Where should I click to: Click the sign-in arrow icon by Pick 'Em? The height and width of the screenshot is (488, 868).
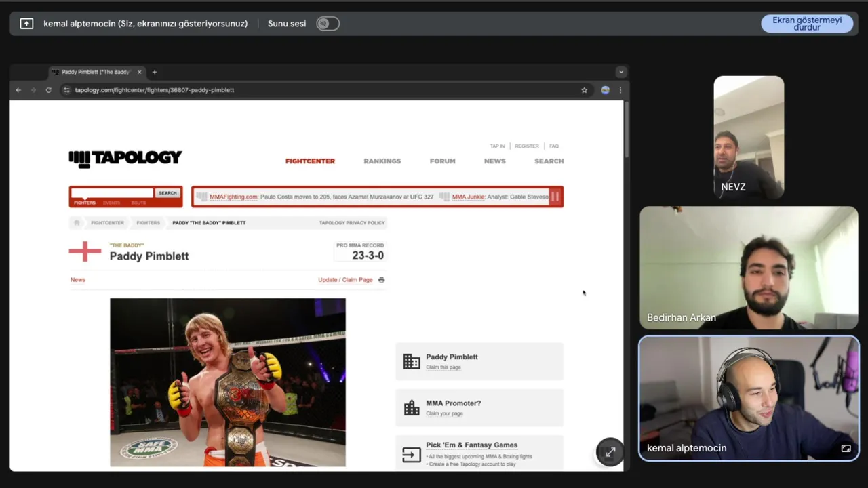pos(412,454)
